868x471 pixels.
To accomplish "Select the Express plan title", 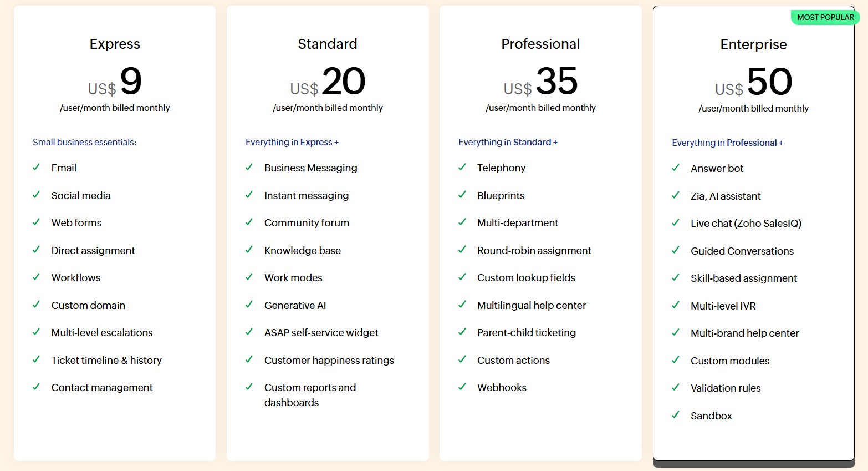I will pyautogui.click(x=115, y=44).
